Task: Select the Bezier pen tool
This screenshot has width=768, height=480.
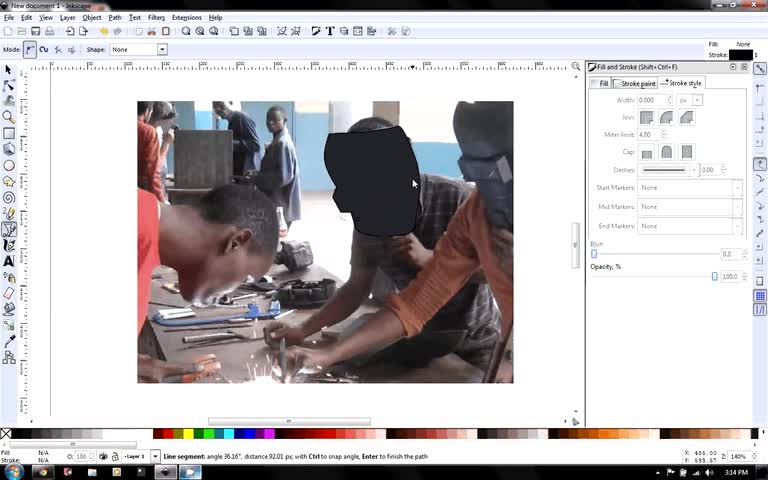Action: tap(8, 230)
